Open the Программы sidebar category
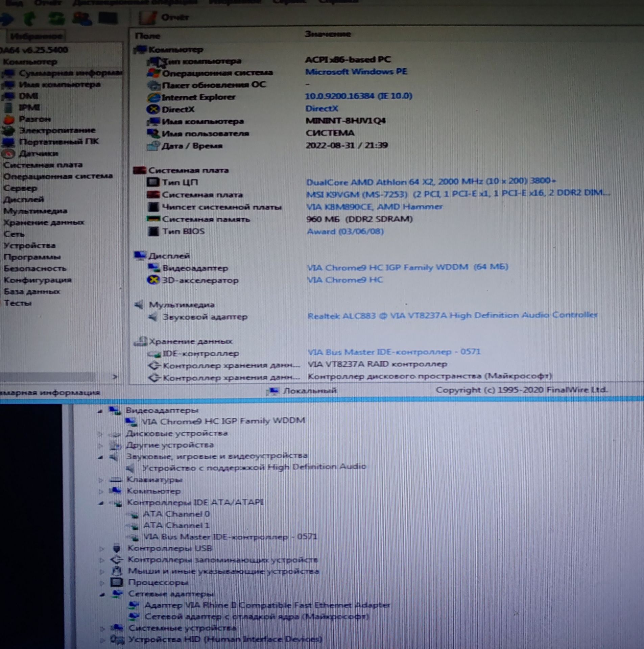This screenshot has height=649, width=644. pos(32,257)
